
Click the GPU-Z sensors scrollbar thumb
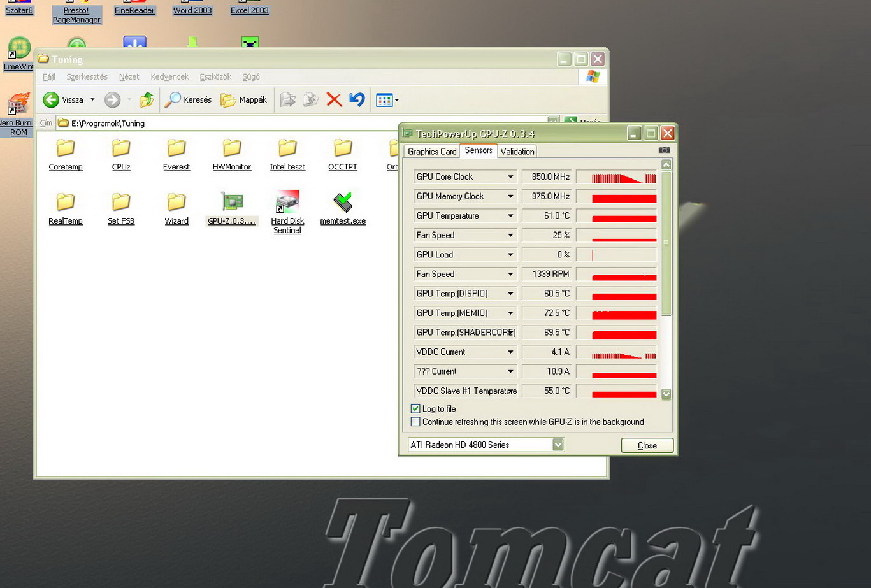coord(666,243)
